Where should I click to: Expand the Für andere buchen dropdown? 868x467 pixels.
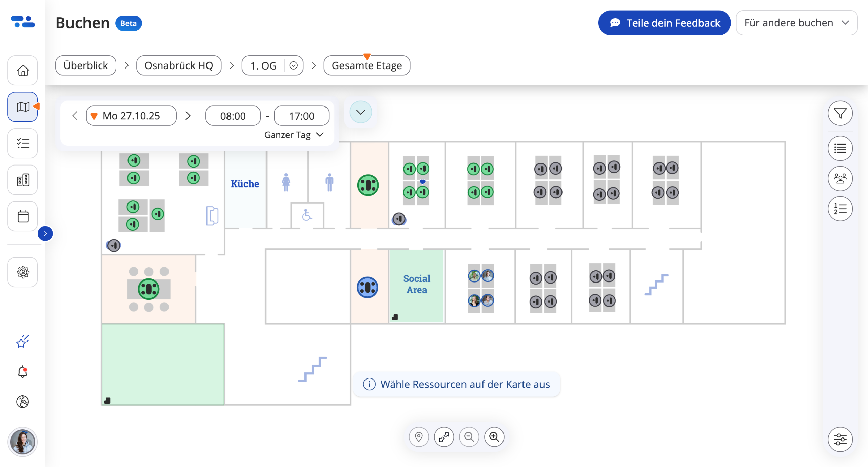tap(796, 23)
